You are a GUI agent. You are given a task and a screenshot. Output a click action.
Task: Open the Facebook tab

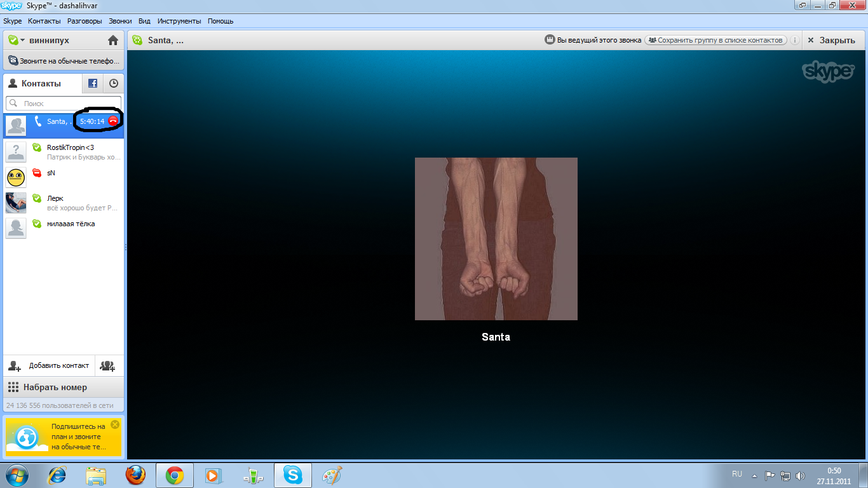[x=92, y=83]
